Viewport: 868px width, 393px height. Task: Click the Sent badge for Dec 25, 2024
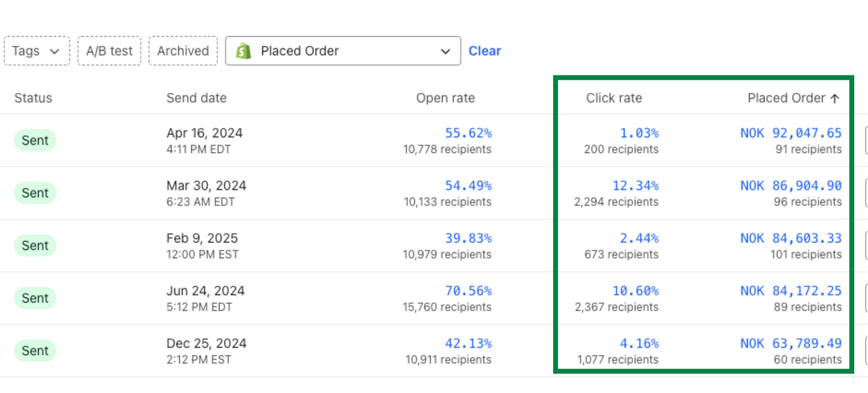[x=35, y=351]
